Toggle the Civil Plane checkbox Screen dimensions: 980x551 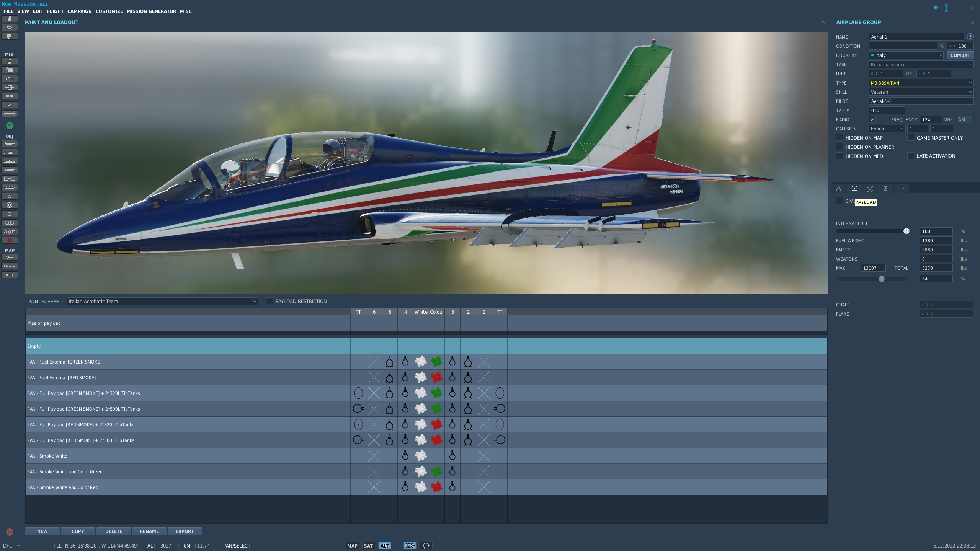click(x=840, y=201)
